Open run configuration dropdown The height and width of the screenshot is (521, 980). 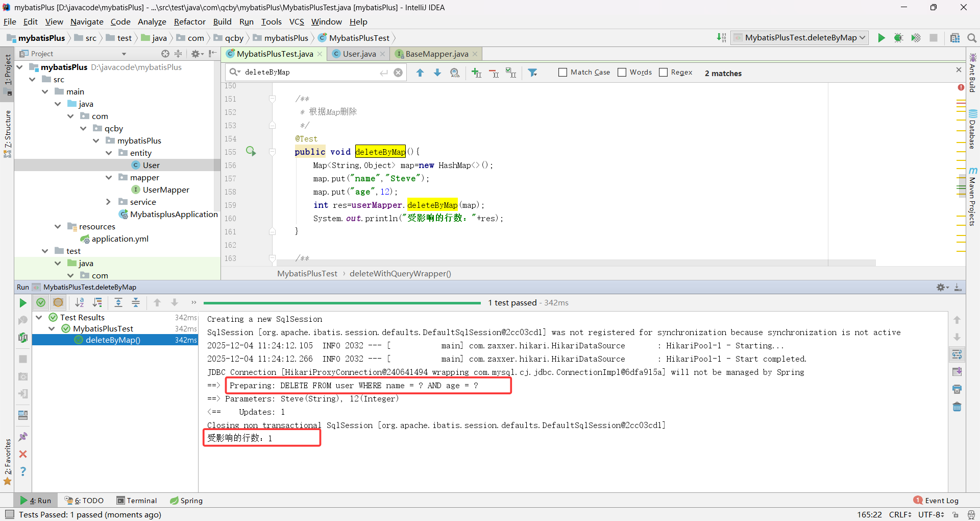[799, 38]
